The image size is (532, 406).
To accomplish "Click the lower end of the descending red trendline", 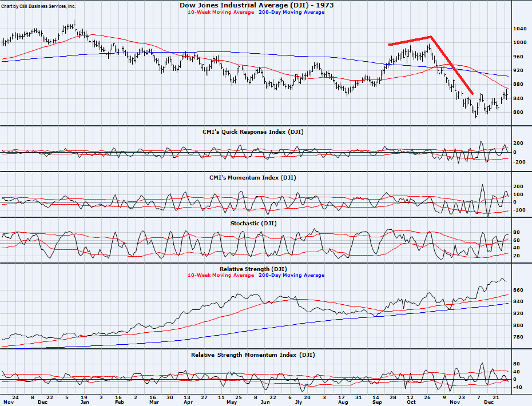I will pyautogui.click(x=472, y=94).
